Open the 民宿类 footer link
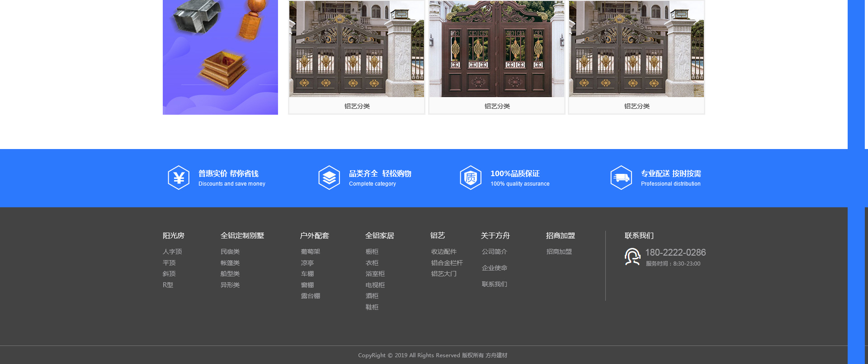868x364 pixels. tap(230, 252)
